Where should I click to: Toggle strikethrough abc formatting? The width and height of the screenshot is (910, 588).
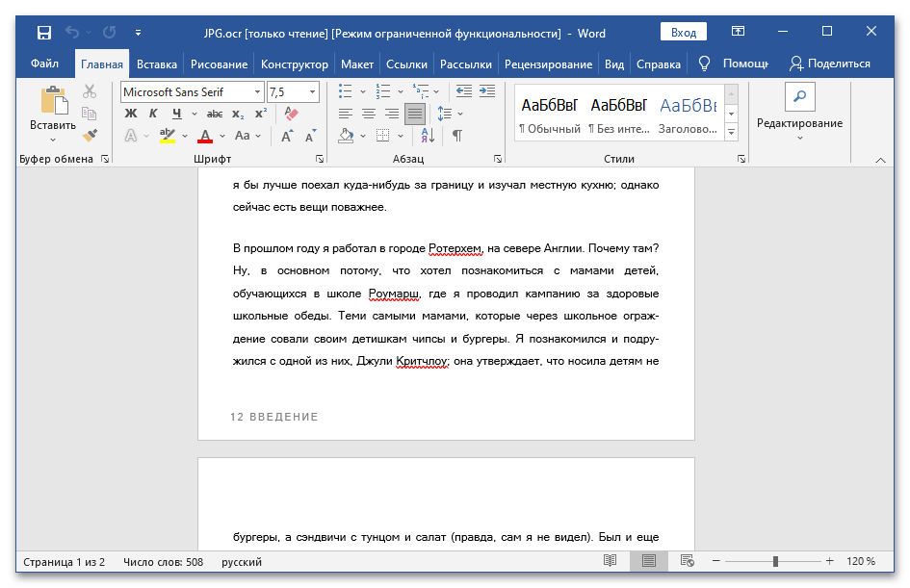pos(215,114)
